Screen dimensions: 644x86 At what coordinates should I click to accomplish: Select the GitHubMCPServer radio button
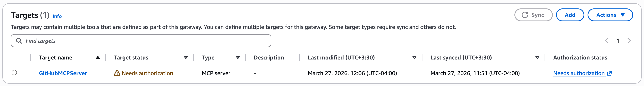pos(14,73)
